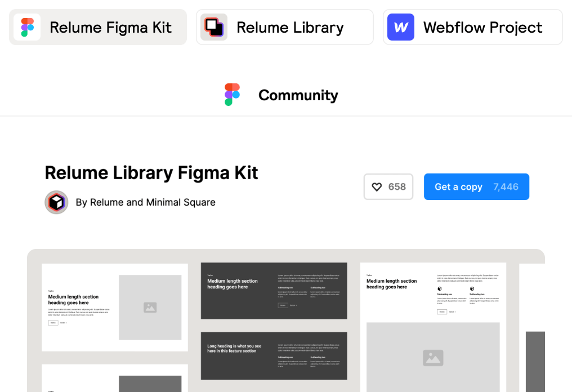
Task: Open the By Relume and Minimal Square link
Action: [146, 202]
